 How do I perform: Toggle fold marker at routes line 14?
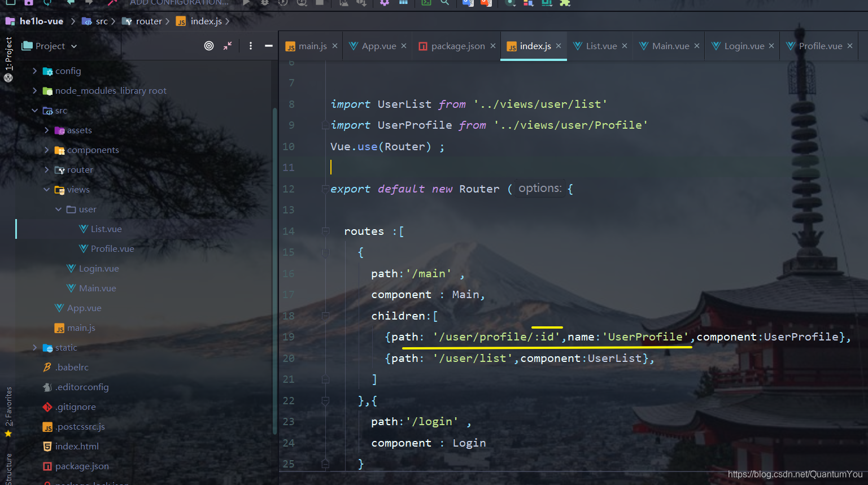[x=325, y=231]
